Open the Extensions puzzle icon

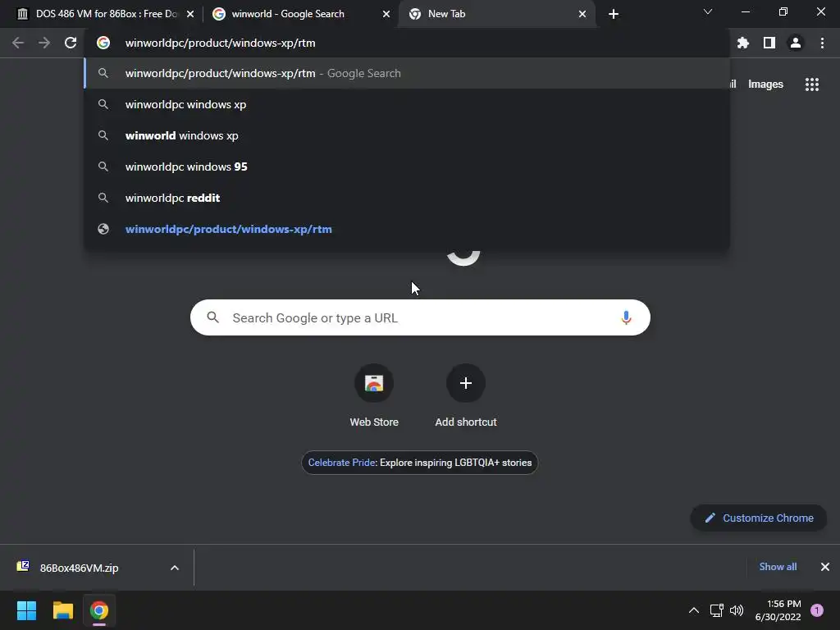coord(742,43)
